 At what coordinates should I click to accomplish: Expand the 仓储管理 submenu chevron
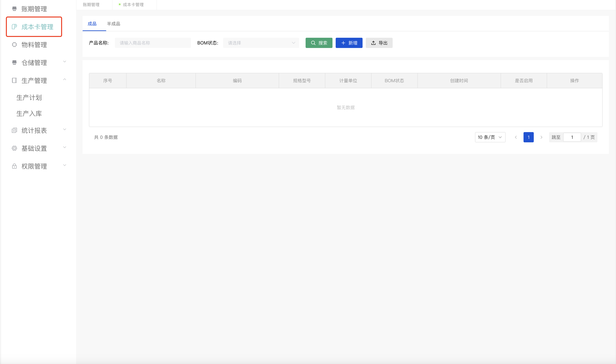click(64, 62)
